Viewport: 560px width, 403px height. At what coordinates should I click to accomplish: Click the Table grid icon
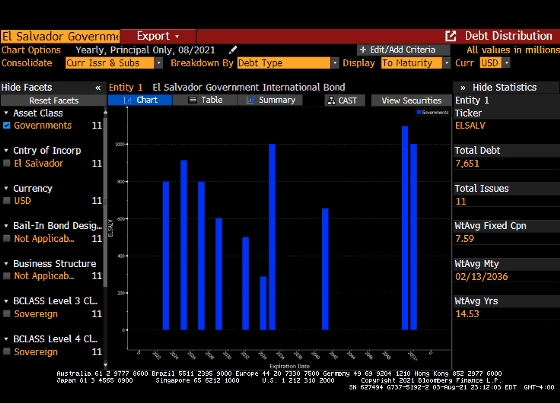pyautogui.click(x=192, y=100)
